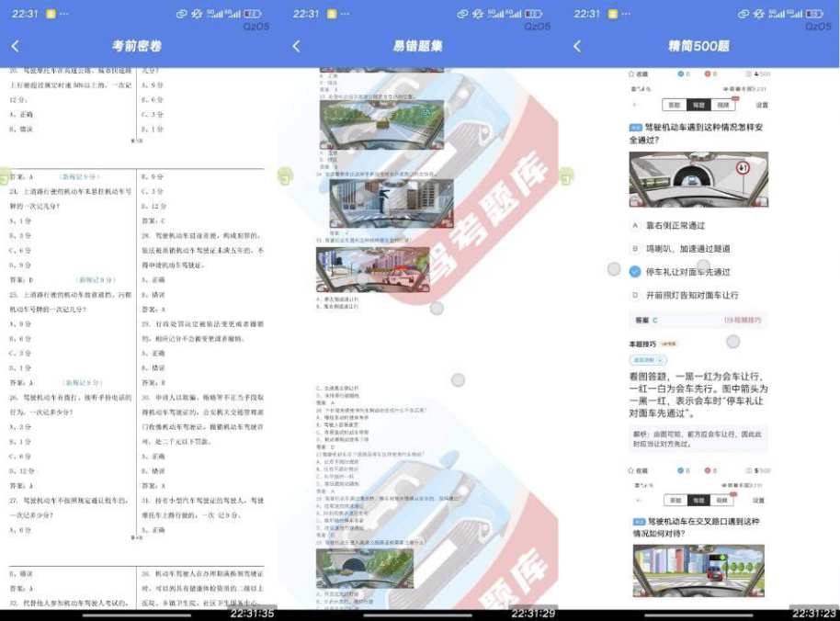
Task: Tap the red wrong-answers counter icon
Action: pyautogui.click(x=708, y=73)
